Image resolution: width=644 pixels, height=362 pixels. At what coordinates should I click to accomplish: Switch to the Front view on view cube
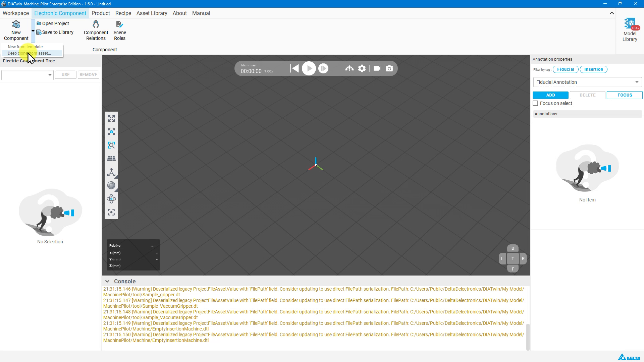tap(513, 269)
